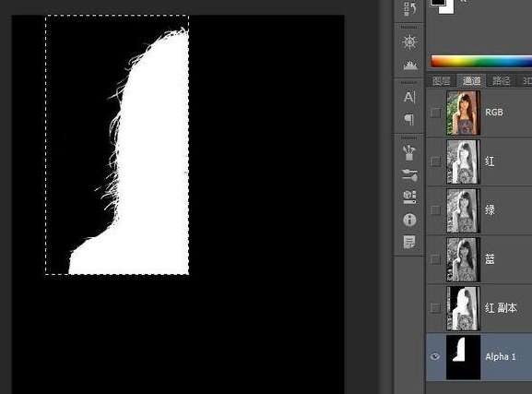Show the 绿 channel visibility box
Viewport: 532px width, 394px height.
coord(435,210)
